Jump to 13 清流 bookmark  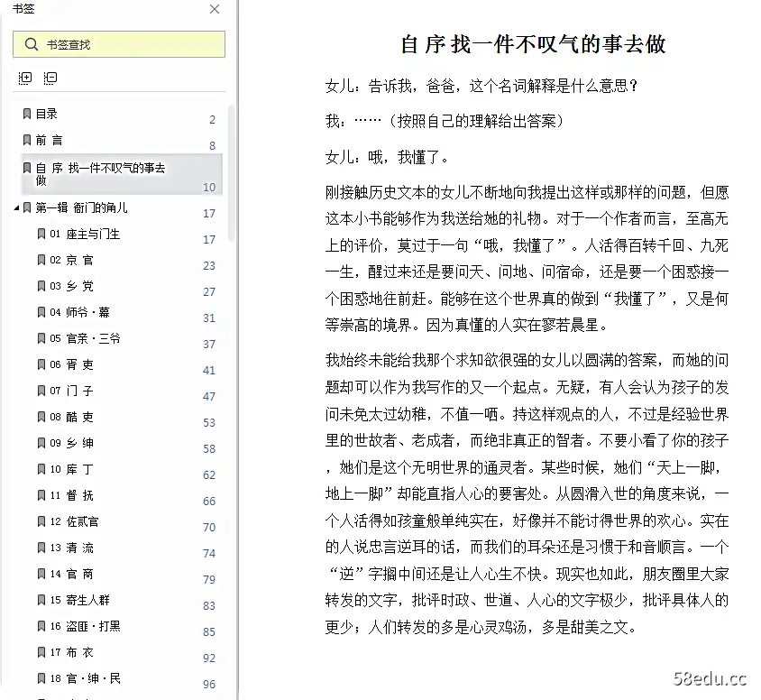[71, 548]
